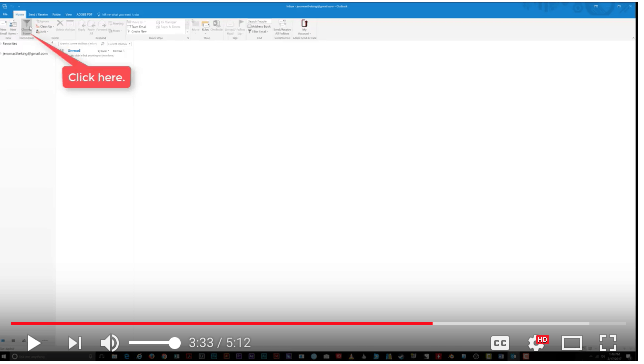Switch to the View tab
This screenshot has height=364, width=644.
point(69,14)
